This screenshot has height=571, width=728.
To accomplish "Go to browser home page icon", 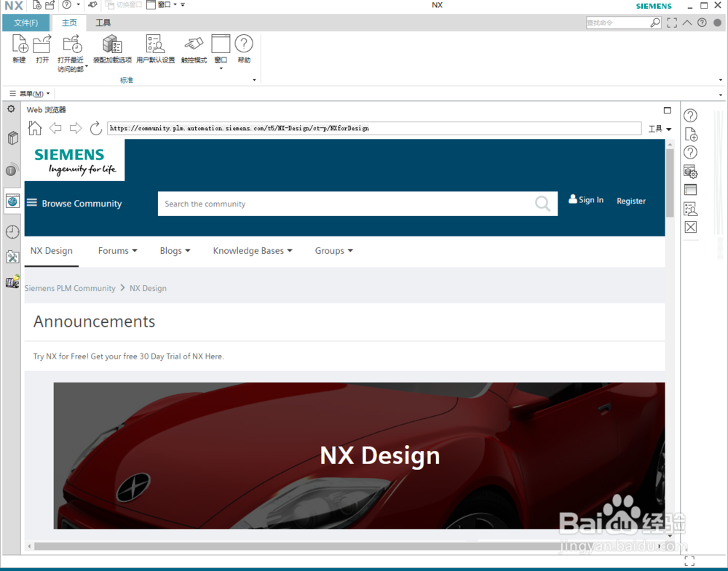I will coord(35,128).
